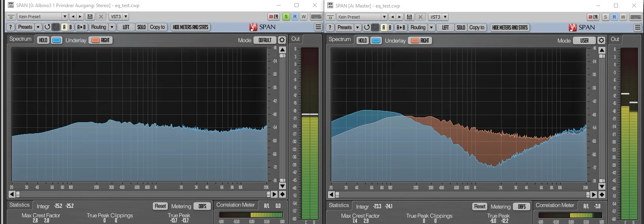
Task: Expand Presets arrow in Master SPAN toolbar
Action: [358, 28]
